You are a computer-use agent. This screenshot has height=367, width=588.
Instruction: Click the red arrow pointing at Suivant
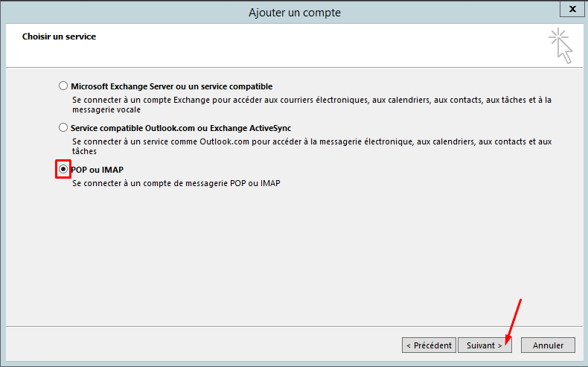pyautogui.click(x=514, y=320)
